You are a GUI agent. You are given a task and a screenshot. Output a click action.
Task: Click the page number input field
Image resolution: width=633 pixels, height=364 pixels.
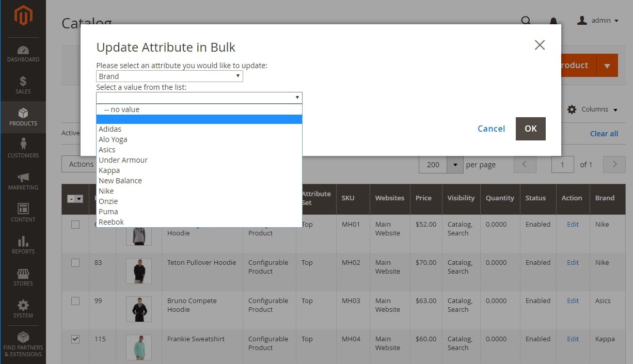[x=563, y=165]
